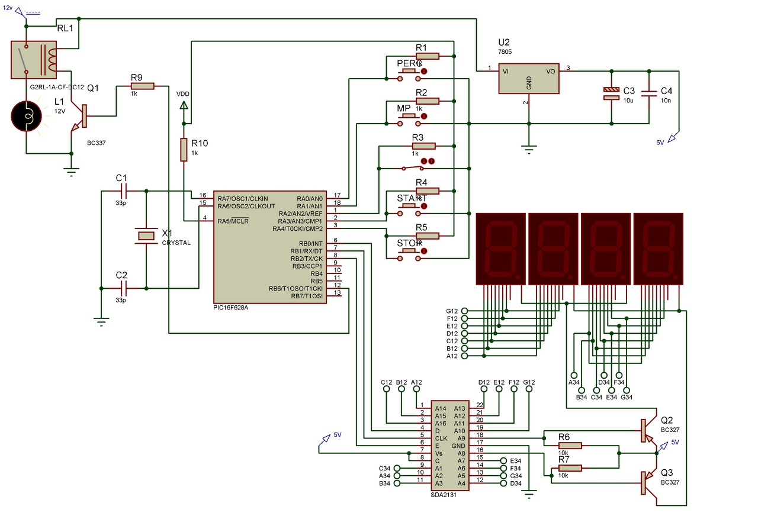Click the RA7/OSC1/CLKIN pin label
The height and width of the screenshot is (532, 758).
[243, 198]
